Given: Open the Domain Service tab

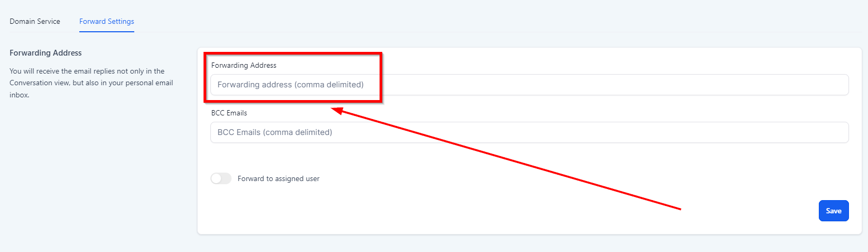Looking at the screenshot, I should [x=35, y=21].
